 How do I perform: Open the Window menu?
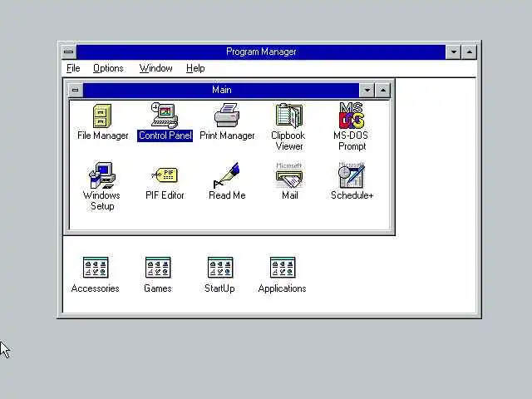click(x=155, y=68)
